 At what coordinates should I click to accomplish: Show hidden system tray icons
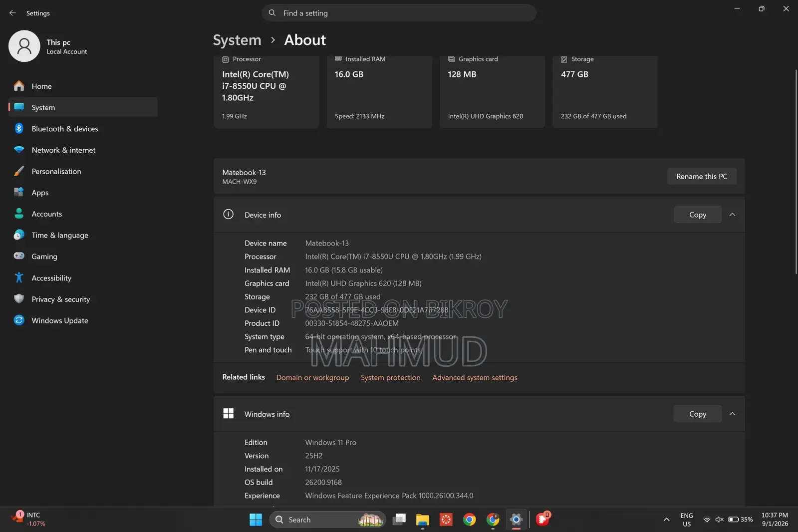pos(666,520)
